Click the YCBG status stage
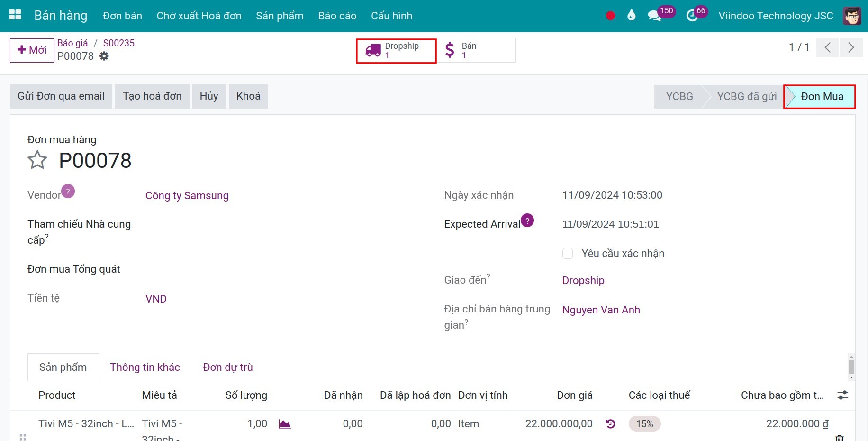 [679, 97]
